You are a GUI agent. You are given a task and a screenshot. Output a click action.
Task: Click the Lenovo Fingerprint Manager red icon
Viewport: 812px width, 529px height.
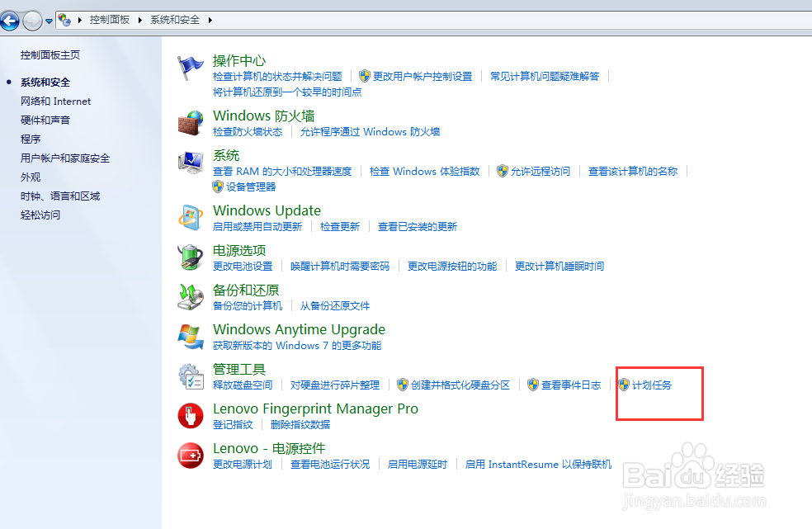coord(190,416)
